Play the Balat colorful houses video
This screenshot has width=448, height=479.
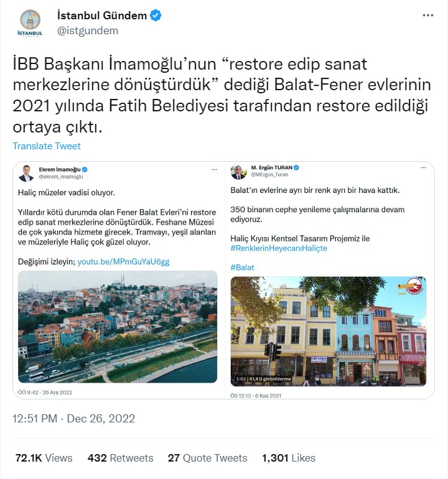(329, 331)
